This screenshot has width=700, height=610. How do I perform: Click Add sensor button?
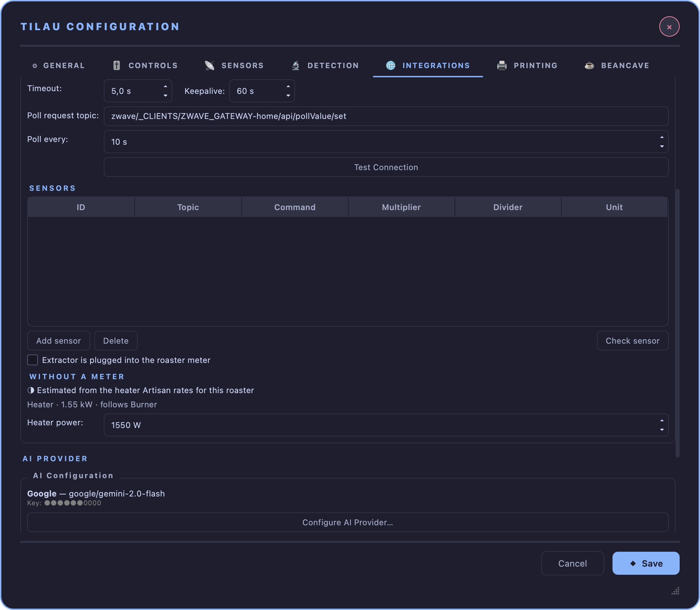point(59,341)
